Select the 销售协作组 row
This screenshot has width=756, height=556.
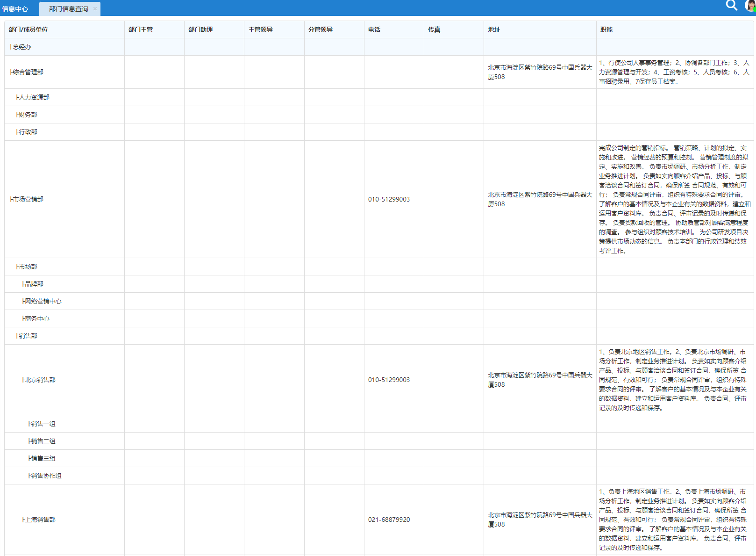pyautogui.click(x=46, y=476)
